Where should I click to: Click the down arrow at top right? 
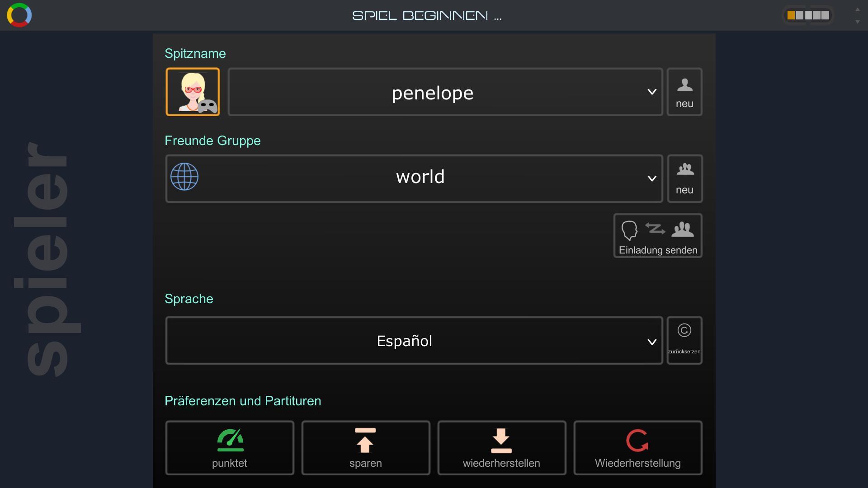click(857, 22)
